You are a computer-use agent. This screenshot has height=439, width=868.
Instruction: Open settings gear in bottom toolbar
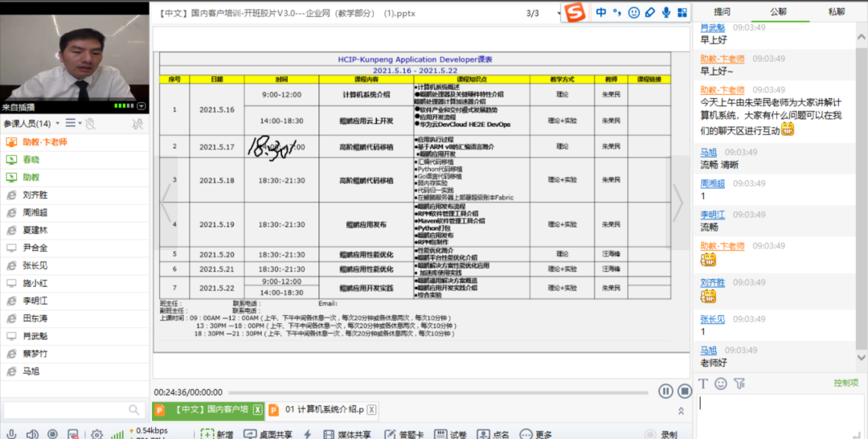(x=96, y=434)
